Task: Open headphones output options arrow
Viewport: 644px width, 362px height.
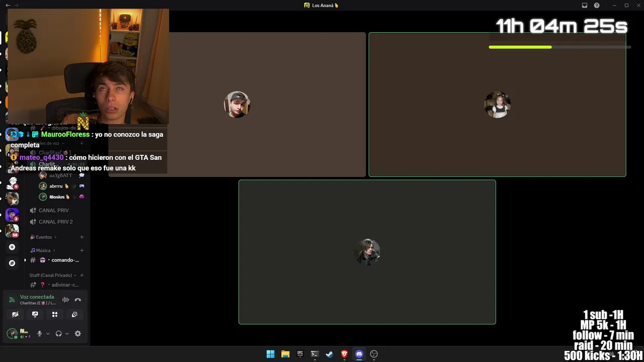Action: point(67,333)
